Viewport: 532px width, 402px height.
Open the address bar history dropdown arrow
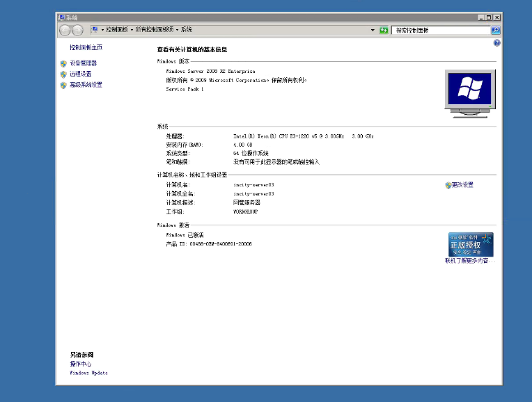pyautogui.click(x=373, y=30)
